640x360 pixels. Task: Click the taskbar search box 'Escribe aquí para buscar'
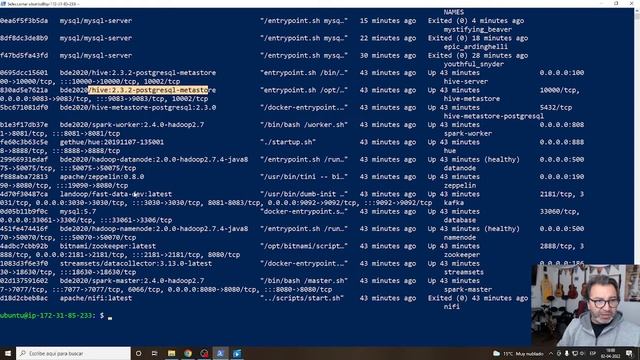point(73,353)
